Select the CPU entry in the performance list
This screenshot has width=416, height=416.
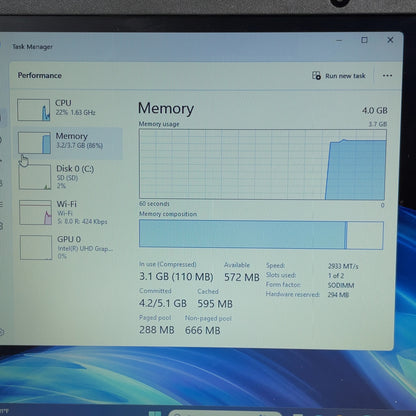click(68, 109)
